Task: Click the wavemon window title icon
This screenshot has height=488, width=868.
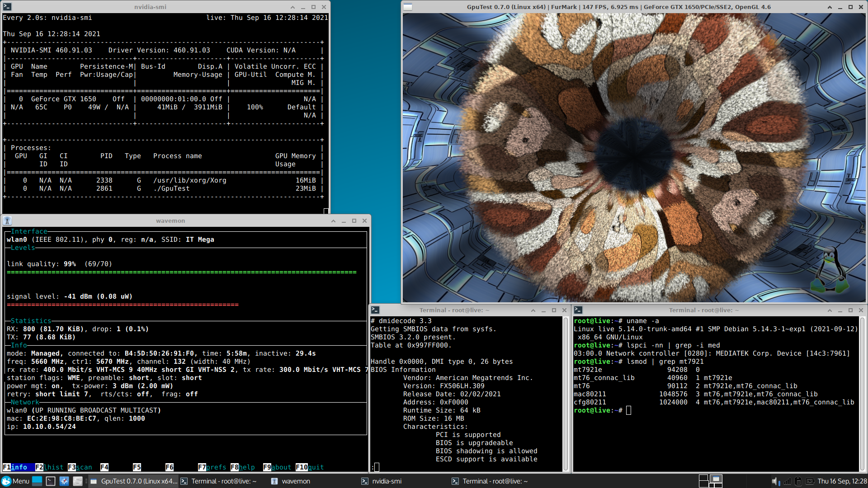Action: pos(7,221)
